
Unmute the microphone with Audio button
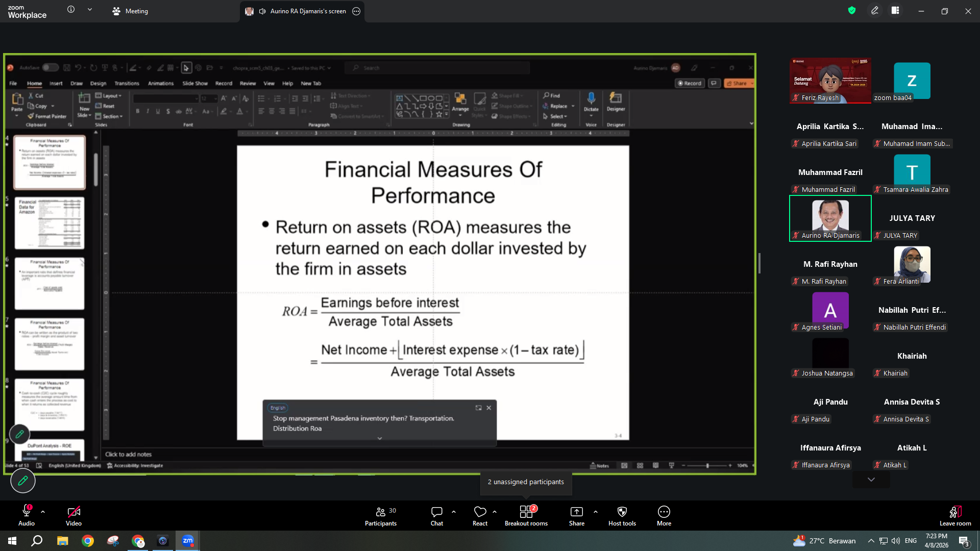(27, 516)
